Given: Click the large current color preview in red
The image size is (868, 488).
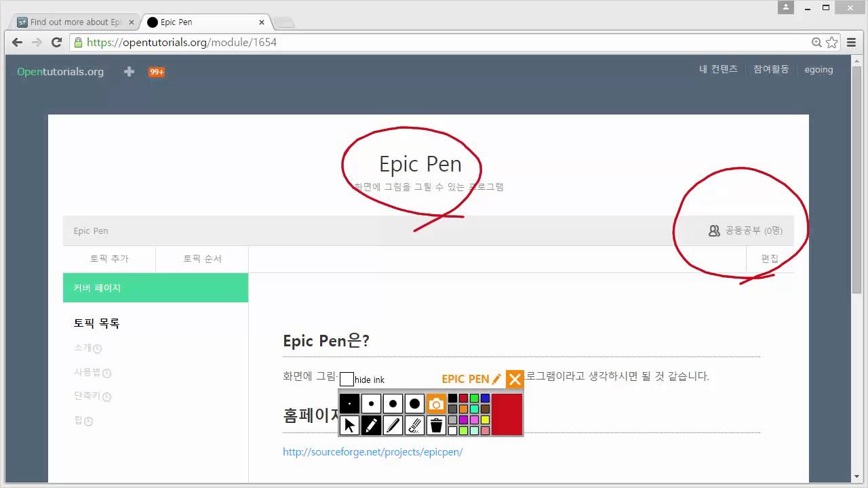Looking at the screenshot, I should tap(507, 414).
